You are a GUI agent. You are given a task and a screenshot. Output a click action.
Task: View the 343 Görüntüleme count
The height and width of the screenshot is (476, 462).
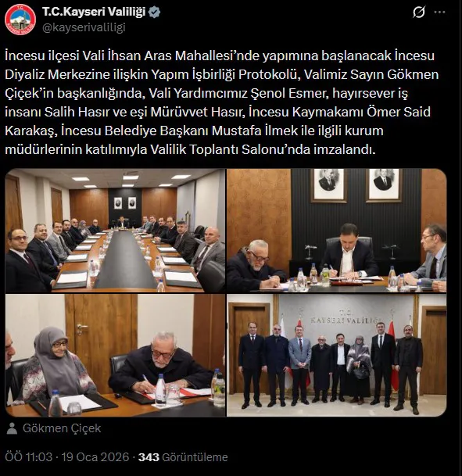(183, 457)
